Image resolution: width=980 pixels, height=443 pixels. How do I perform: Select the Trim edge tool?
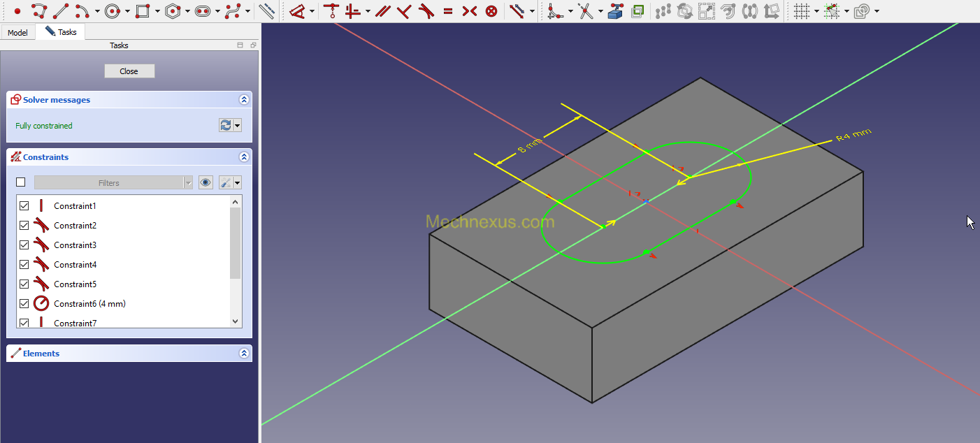coord(585,11)
